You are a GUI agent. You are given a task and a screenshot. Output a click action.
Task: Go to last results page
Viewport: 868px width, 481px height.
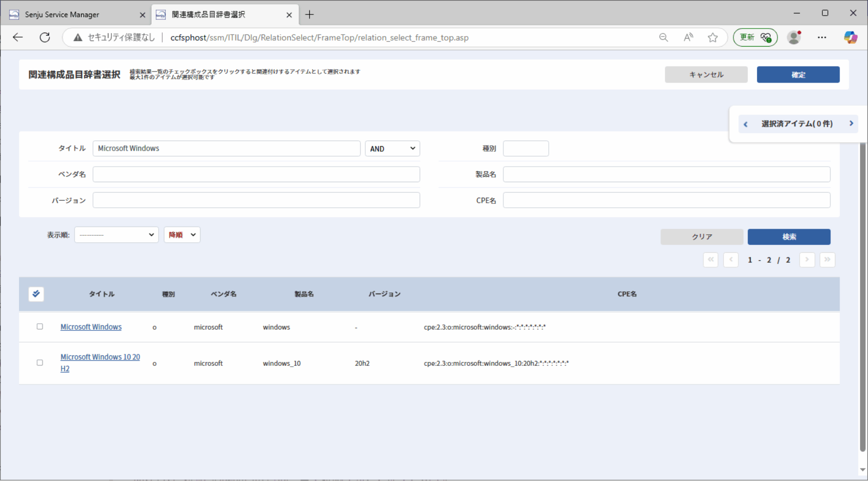point(827,260)
